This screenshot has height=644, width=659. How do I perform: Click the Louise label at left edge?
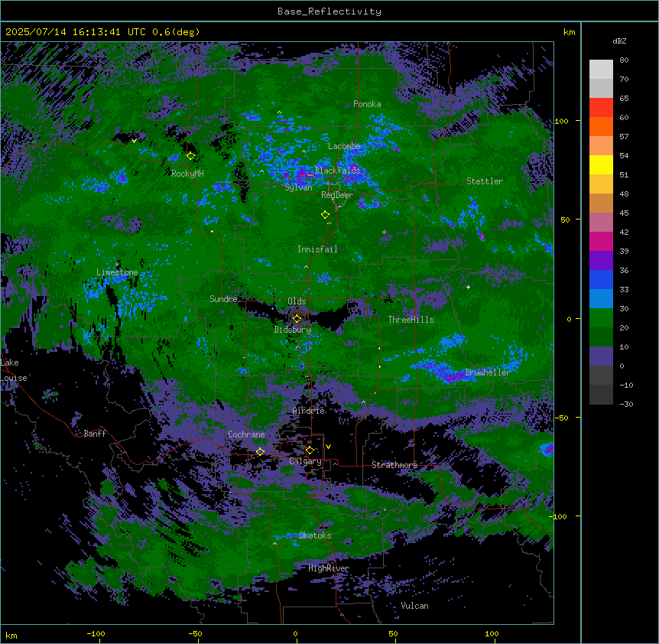click(x=14, y=378)
